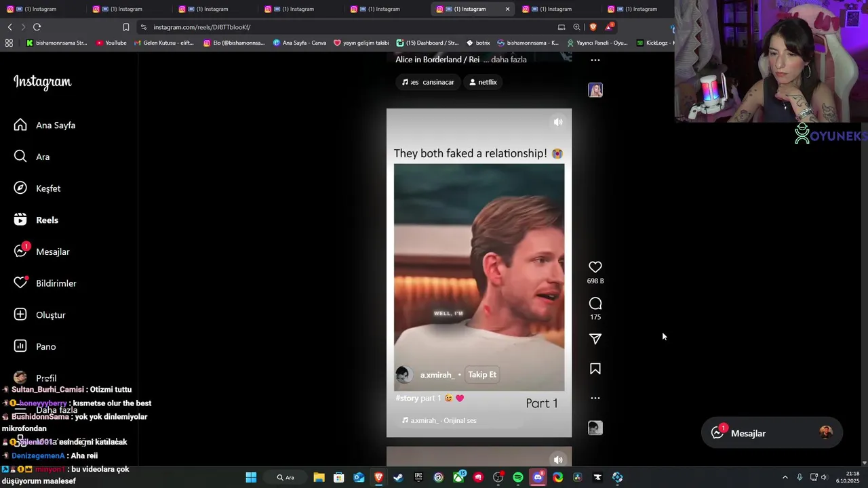868x488 pixels.
Task: Open Pano dashboard in the sidebar
Action: click(35, 346)
